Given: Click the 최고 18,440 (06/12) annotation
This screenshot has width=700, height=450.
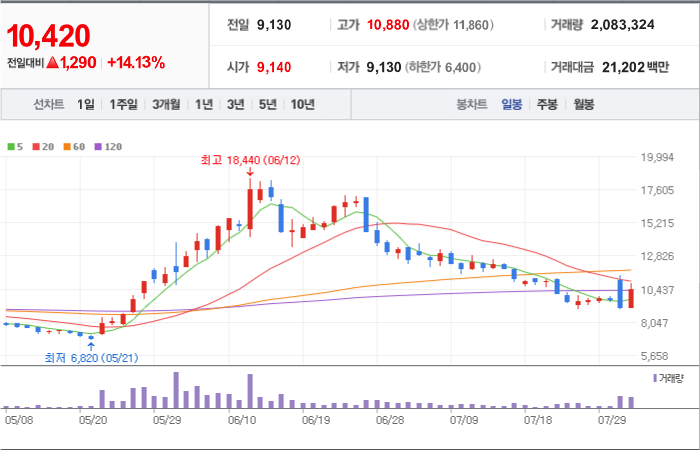Looking at the screenshot, I should coord(250,160).
